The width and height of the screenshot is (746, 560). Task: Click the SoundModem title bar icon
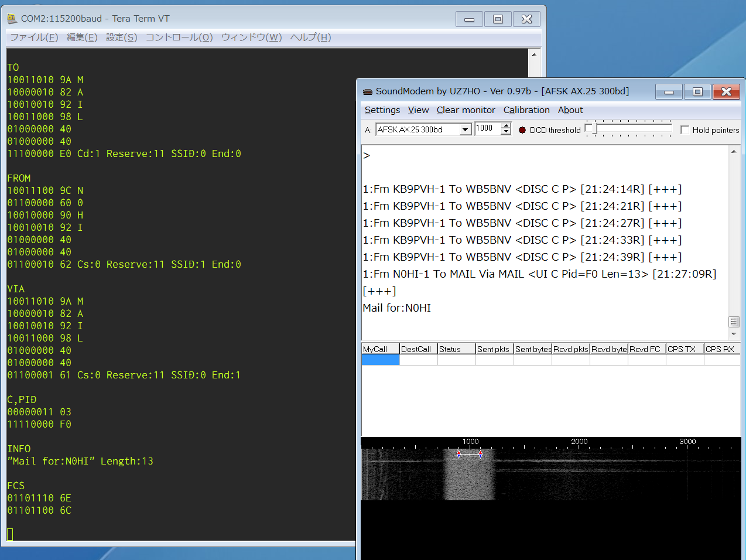pyautogui.click(x=368, y=91)
